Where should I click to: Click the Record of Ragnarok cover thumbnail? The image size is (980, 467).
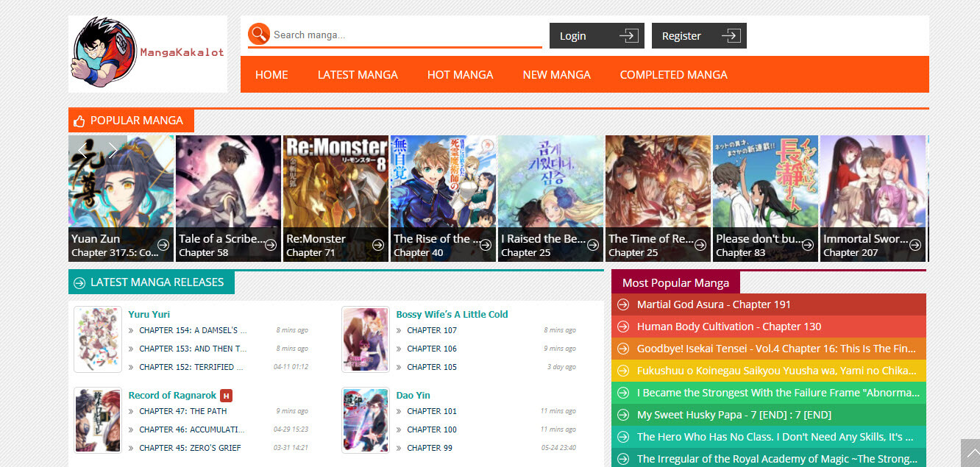pyautogui.click(x=98, y=420)
